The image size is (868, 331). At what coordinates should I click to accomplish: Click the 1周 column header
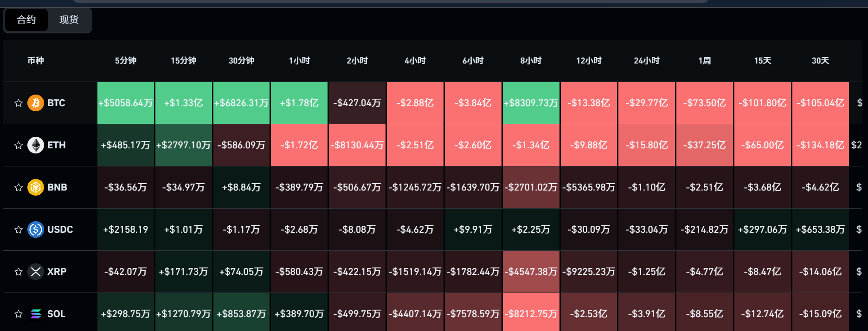(705, 61)
